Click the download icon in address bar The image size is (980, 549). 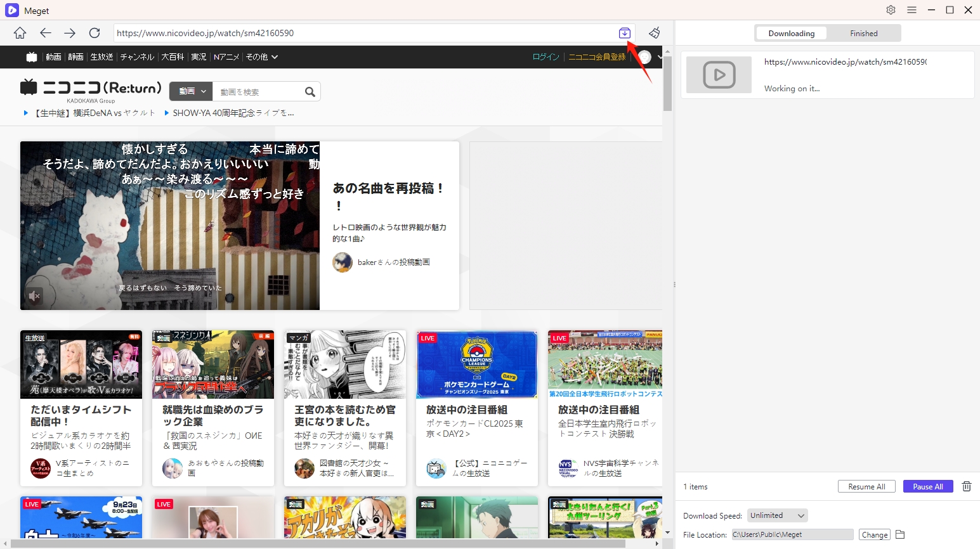(x=625, y=33)
